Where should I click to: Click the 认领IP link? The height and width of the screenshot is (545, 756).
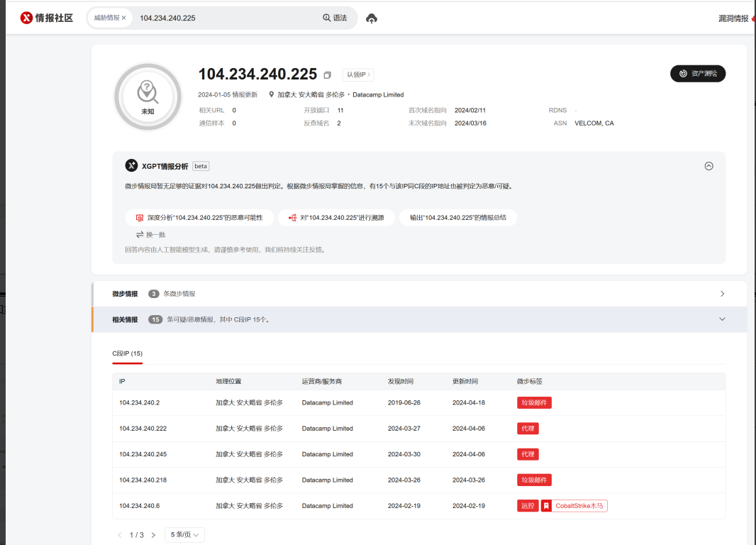[x=358, y=75]
